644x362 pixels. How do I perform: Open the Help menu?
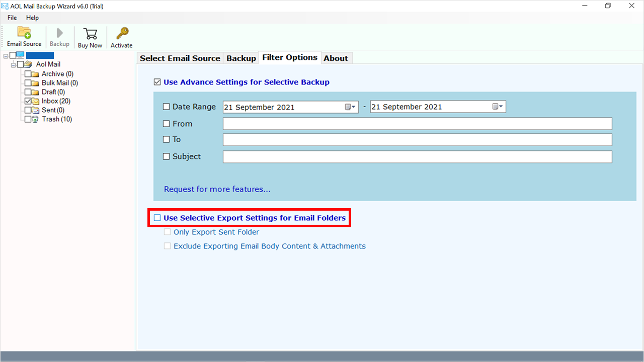pos(32,18)
